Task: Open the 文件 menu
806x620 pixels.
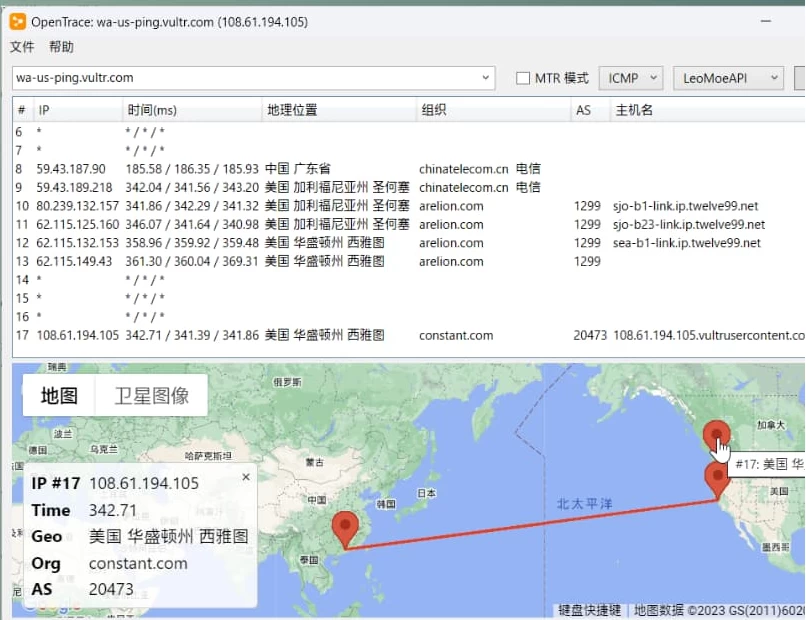Action: (x=22, y=47)
